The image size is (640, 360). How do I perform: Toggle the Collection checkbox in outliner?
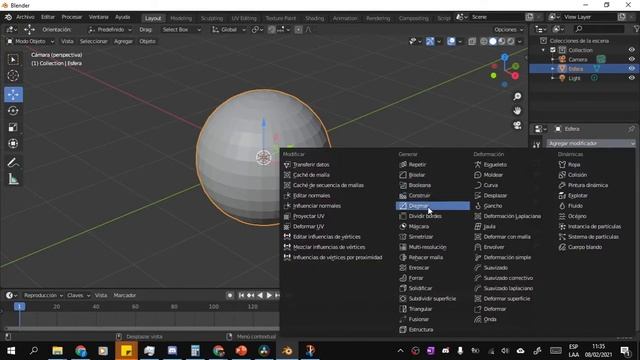pos(553,50)
